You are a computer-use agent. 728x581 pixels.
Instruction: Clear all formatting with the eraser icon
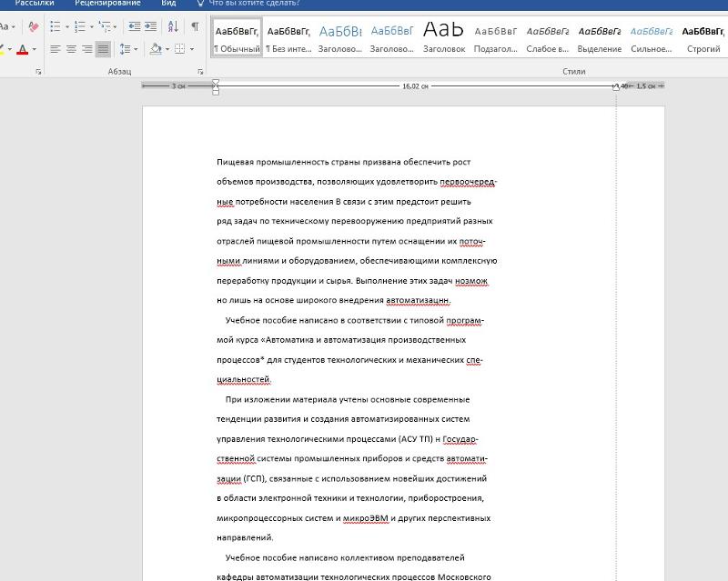pyautogui.click(x=34, y=26)
